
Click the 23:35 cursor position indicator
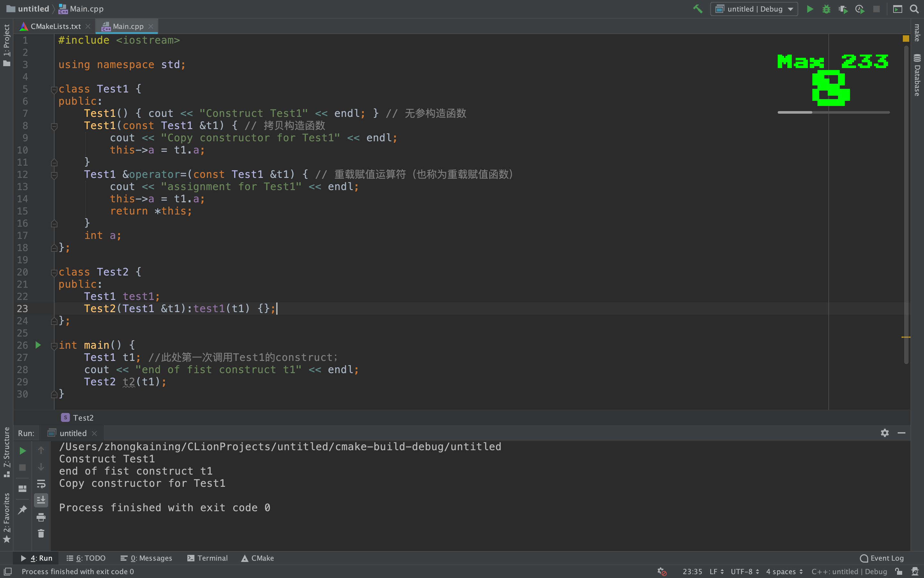[x=692, y=572]
